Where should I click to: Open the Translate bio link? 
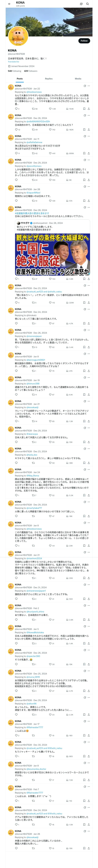pyautogui.click(x=14, y=62)
